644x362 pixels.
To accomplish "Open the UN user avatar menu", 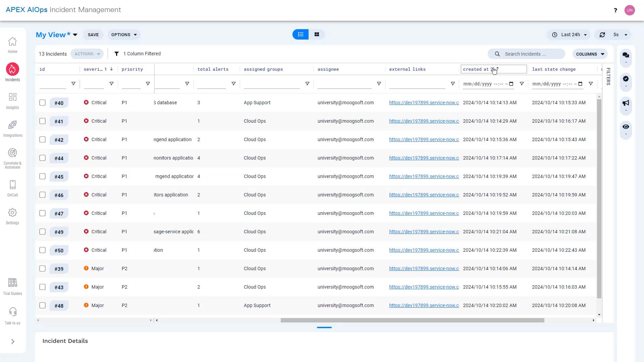I will pos(630,10).
